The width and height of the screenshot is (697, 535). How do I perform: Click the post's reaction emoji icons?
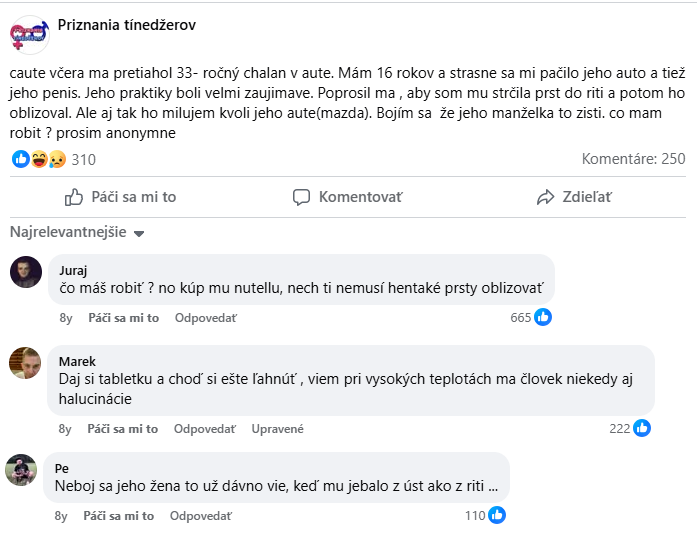pyautogui.click(x=39, y=159)
